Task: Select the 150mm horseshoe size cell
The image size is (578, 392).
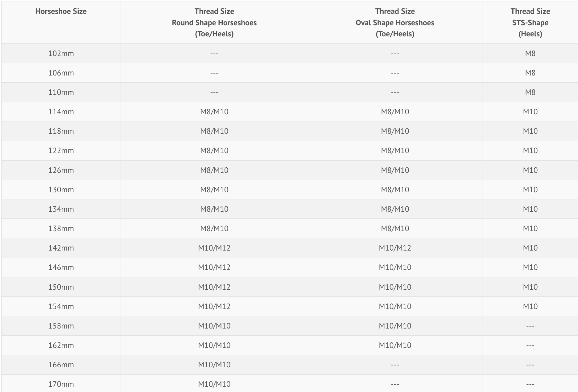Action: pos(61,287)
